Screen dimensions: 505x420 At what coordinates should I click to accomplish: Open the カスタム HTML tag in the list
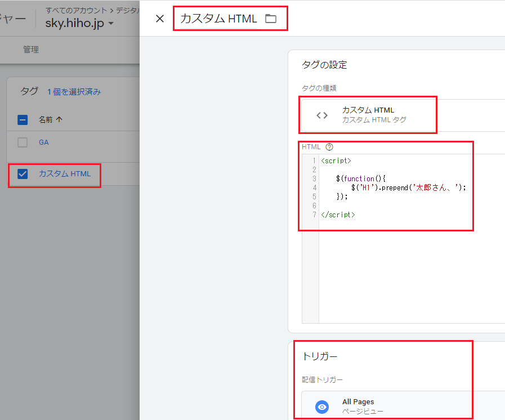point(64,173)
